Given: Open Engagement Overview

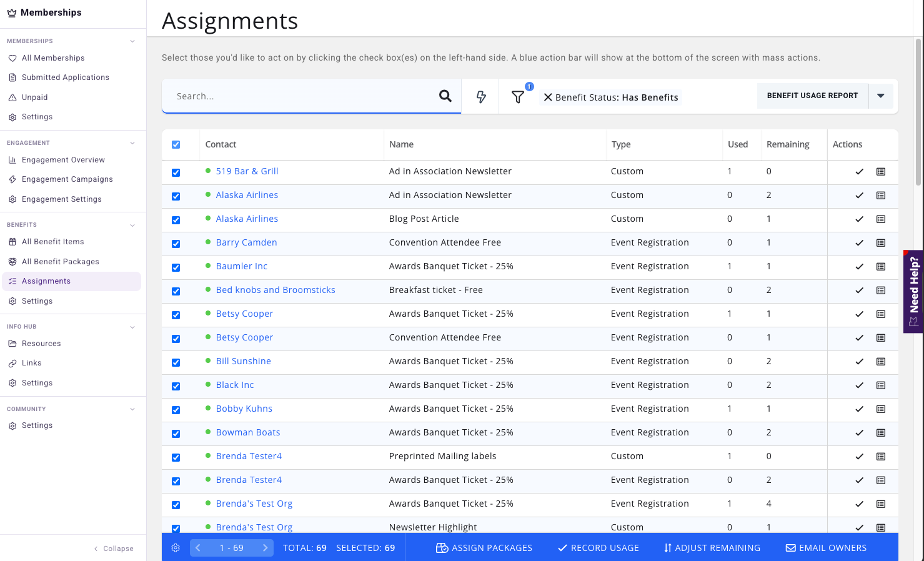Looking at the screenshot, I should click(x=63, y=160).
